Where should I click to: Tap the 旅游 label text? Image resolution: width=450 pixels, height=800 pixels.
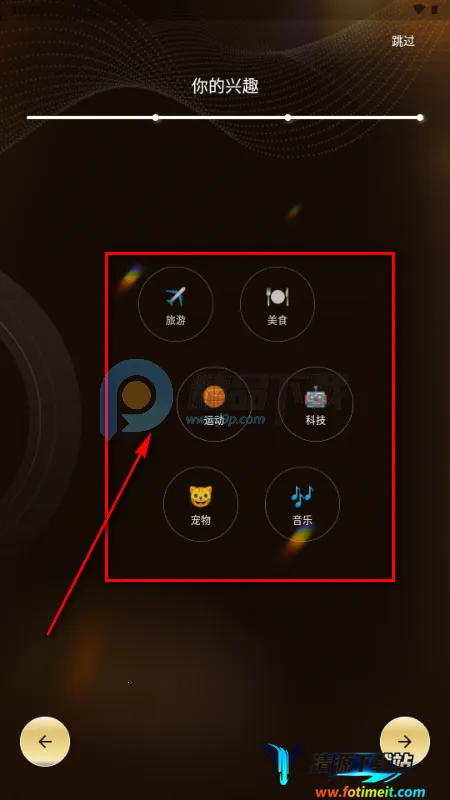(x=176, y=320)
